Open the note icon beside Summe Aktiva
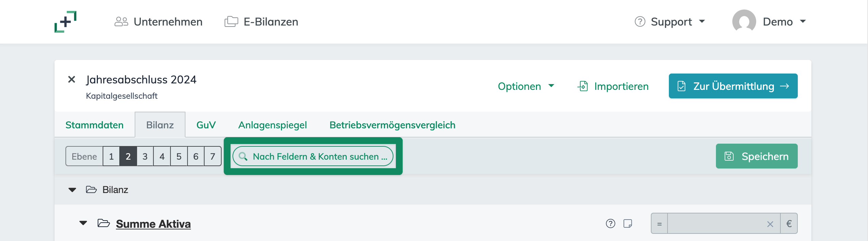The width and height of the screenshot is (868, 241). pyautogui.click(x=628, y=224)
